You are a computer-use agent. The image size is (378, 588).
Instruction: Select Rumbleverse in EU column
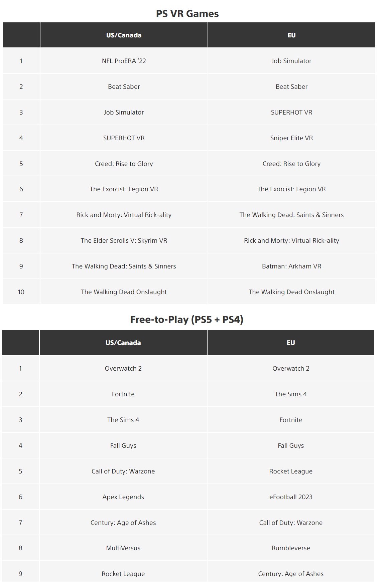click(291, 548)
